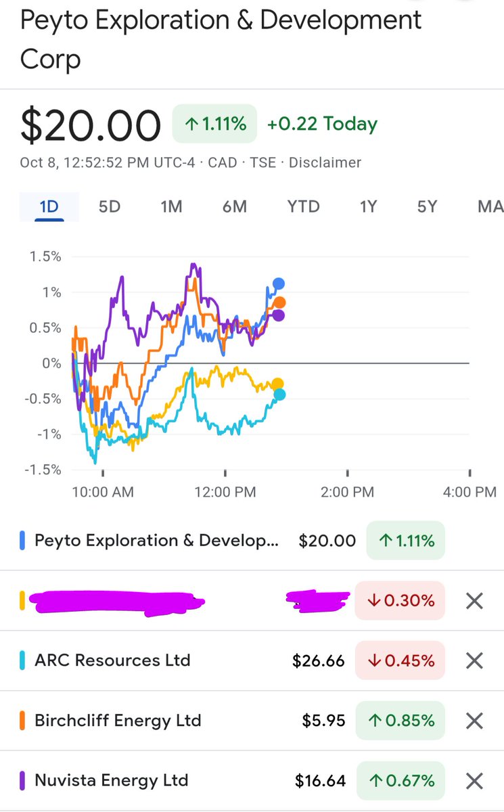
Task: Click the teal ARC Resources color marker
Action: (23, 660)
